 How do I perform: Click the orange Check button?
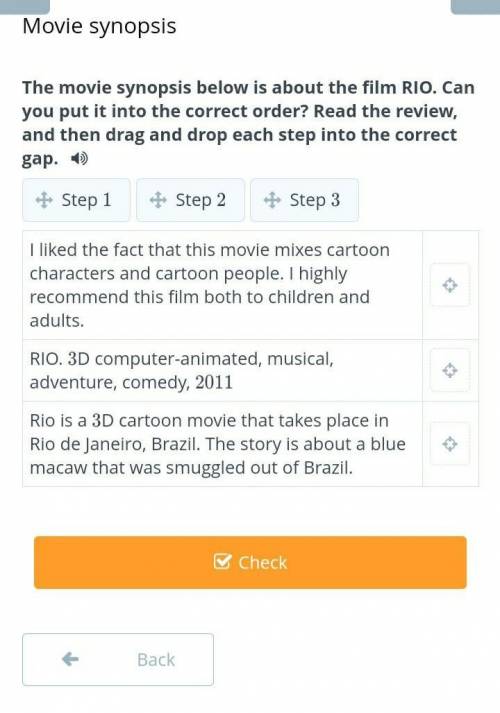(250, 562)
